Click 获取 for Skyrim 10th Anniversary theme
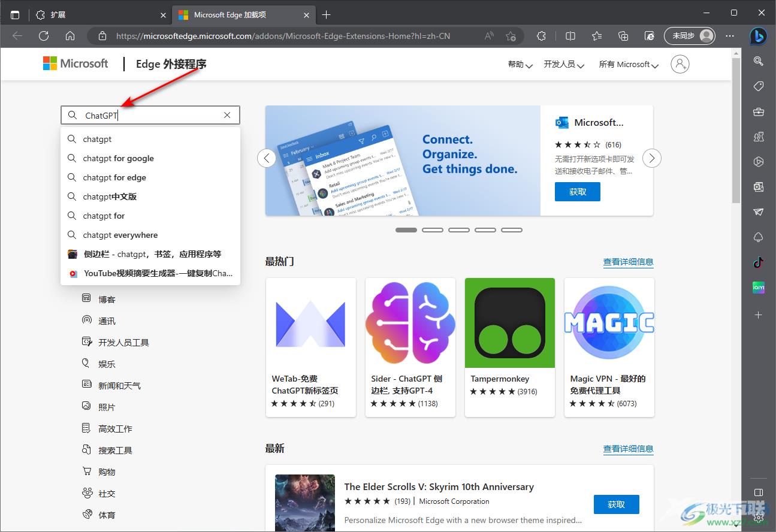Image resolution: width=776 pixels, height=532 pixels. [x=617, y=504]
